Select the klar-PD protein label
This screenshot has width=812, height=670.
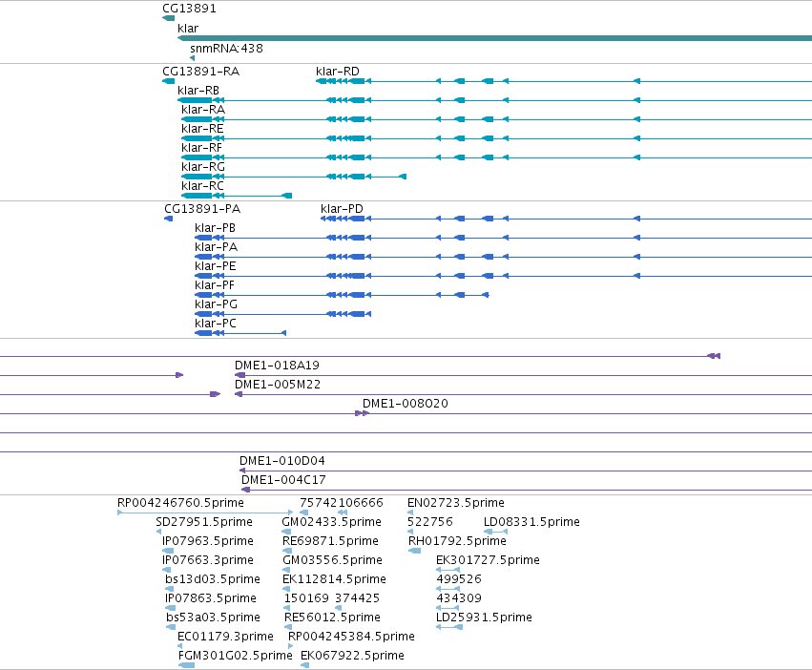tap(342, 209)
